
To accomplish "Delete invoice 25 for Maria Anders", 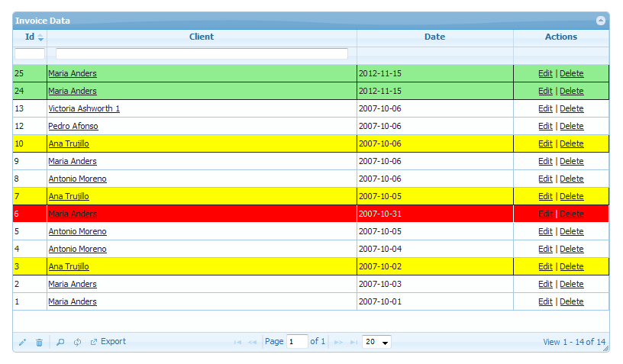I will pyautogui.click(x=571, y=73).
